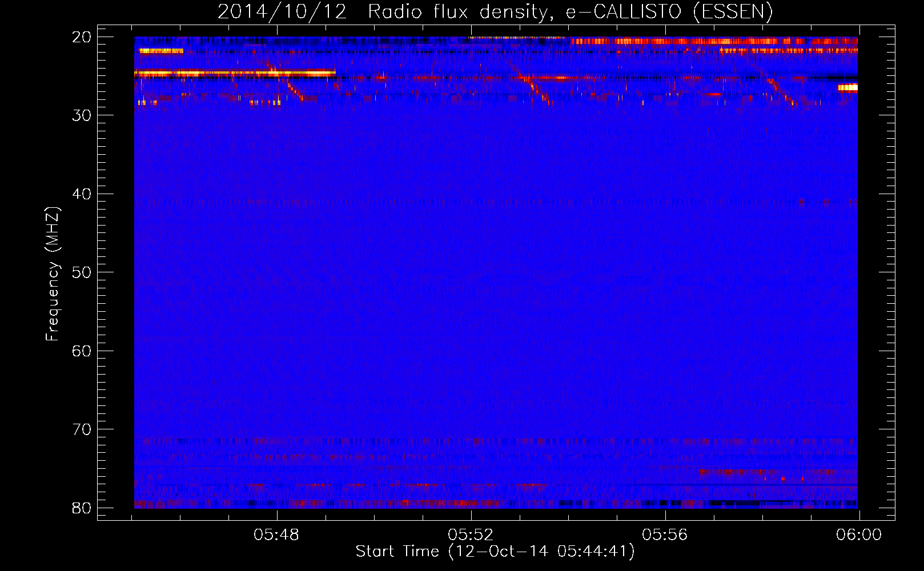Click the 06:00 time tick label

pyautogui.click(x=859, y=534)
